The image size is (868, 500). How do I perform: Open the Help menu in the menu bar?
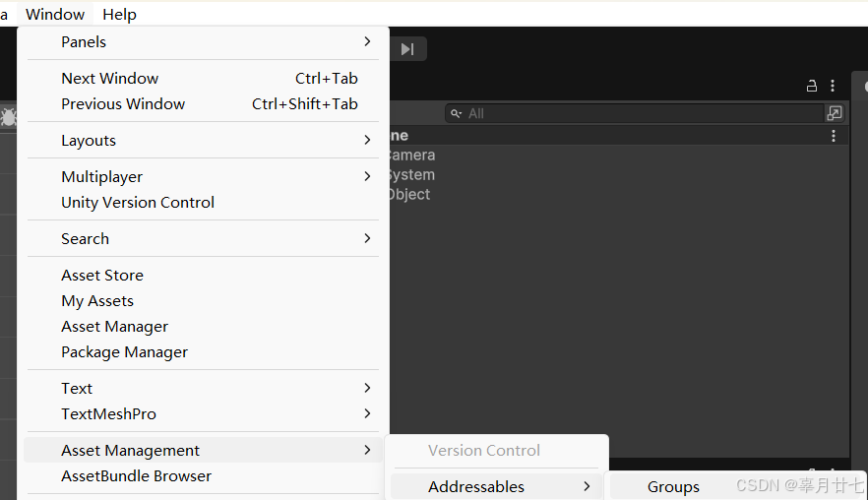click(x=120, y=15)
